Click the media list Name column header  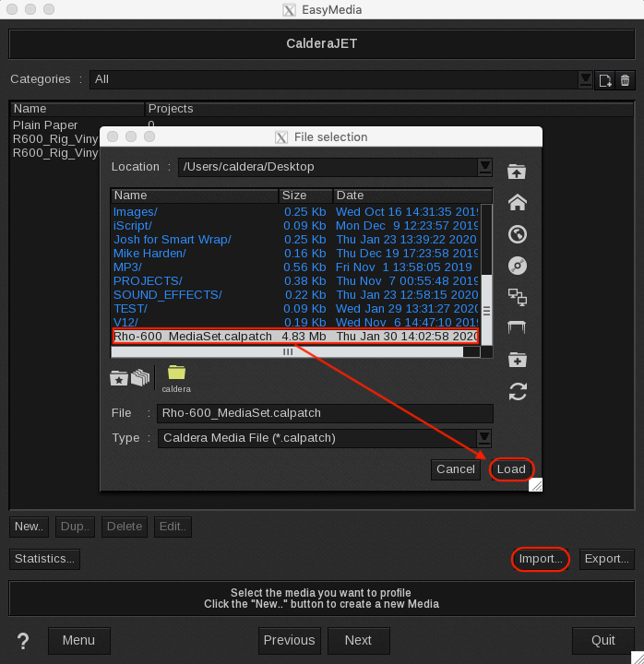point(78,109)
